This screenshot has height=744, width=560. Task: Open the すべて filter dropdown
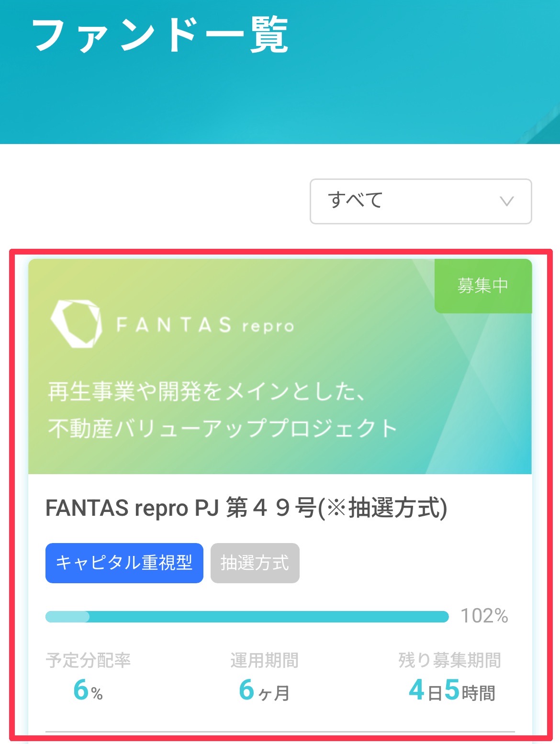coord(421,201)
